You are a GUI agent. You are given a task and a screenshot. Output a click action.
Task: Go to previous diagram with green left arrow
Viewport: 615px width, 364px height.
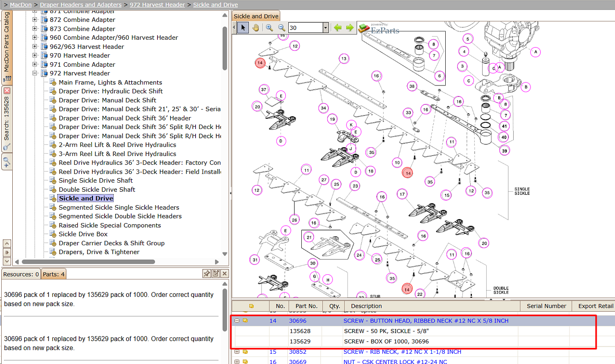point(337,27)
